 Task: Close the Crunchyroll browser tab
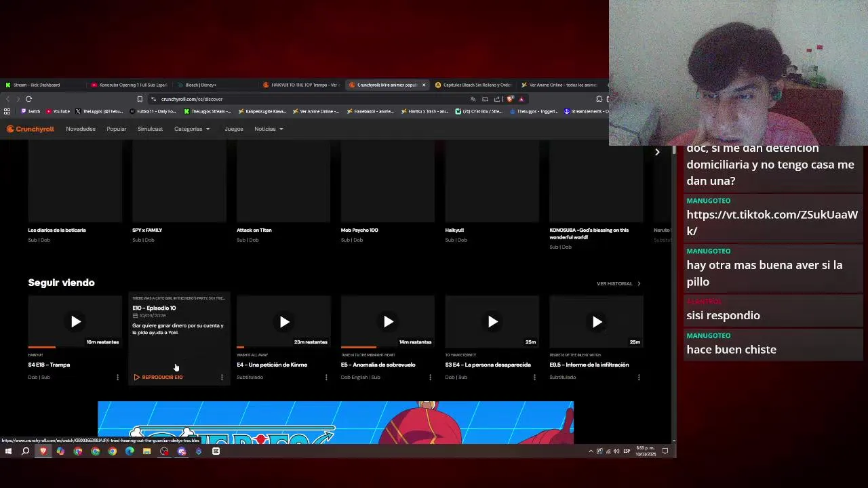tap(424, 85)
